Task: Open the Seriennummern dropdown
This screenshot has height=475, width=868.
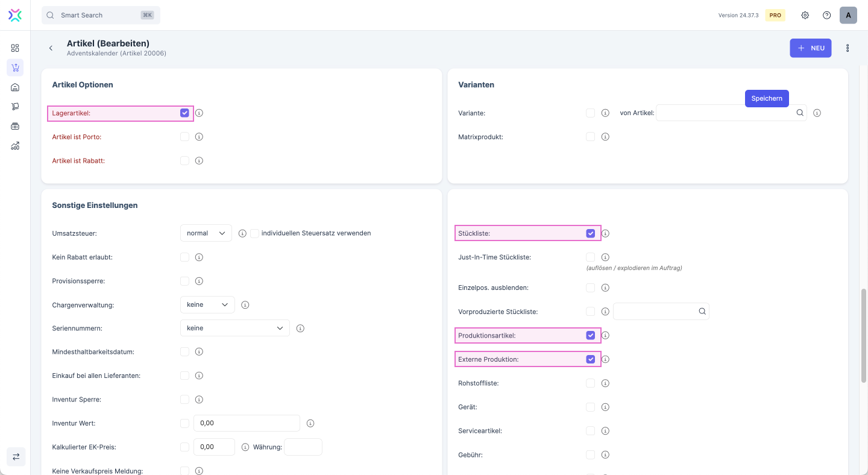Action: point(234,328)
